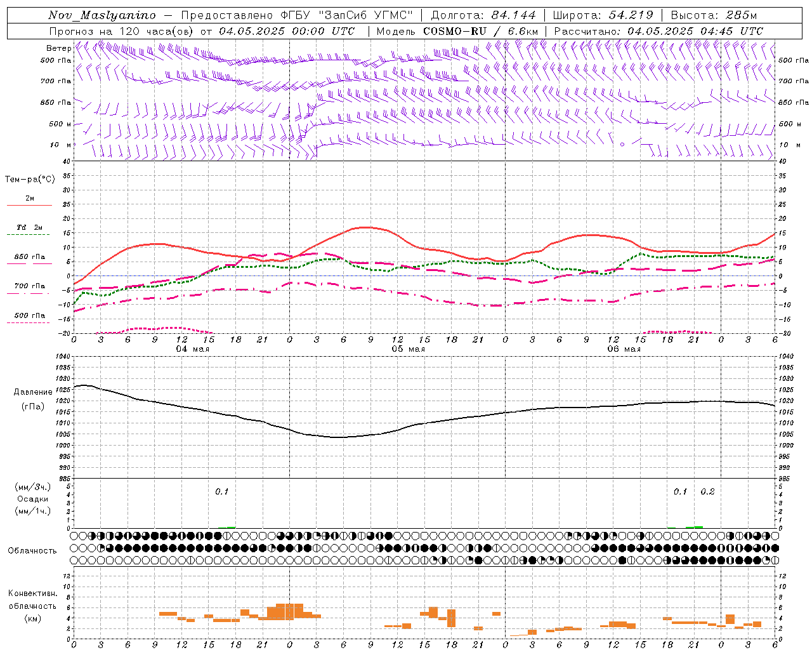Screen dimensions: 812x650
Task: Click the (гПа) pressure unit label
Action: click(x=33, y=407)
